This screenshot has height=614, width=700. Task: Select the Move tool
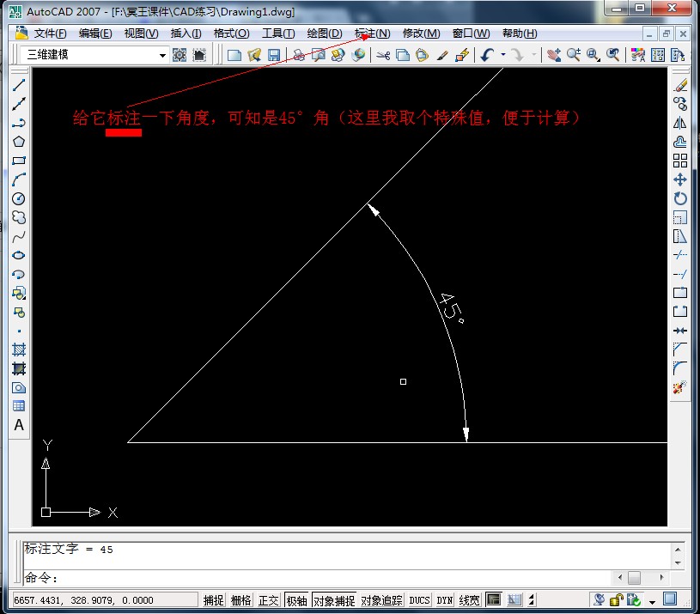pos(680,179)
